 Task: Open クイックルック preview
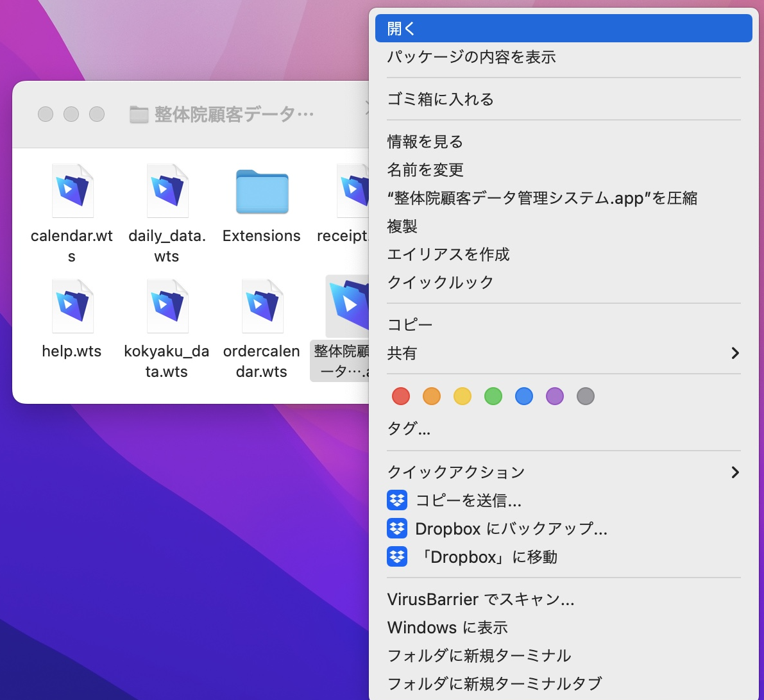coord(439,282)
